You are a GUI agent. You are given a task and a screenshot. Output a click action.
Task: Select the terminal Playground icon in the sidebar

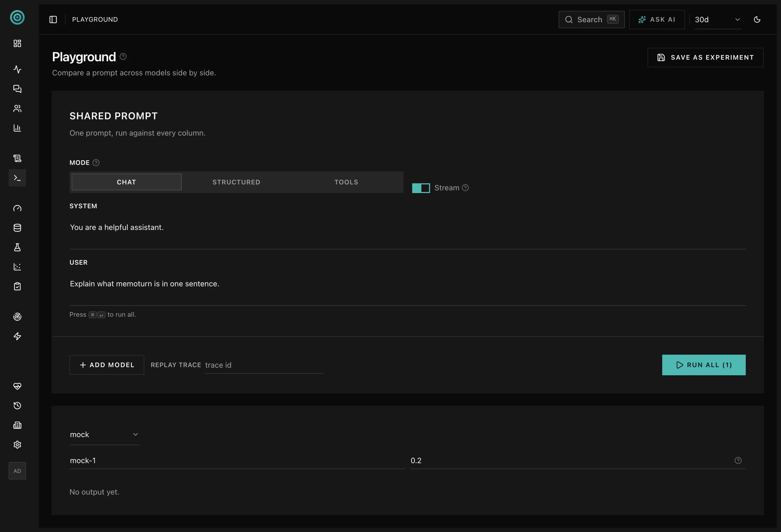click(17, 178)
